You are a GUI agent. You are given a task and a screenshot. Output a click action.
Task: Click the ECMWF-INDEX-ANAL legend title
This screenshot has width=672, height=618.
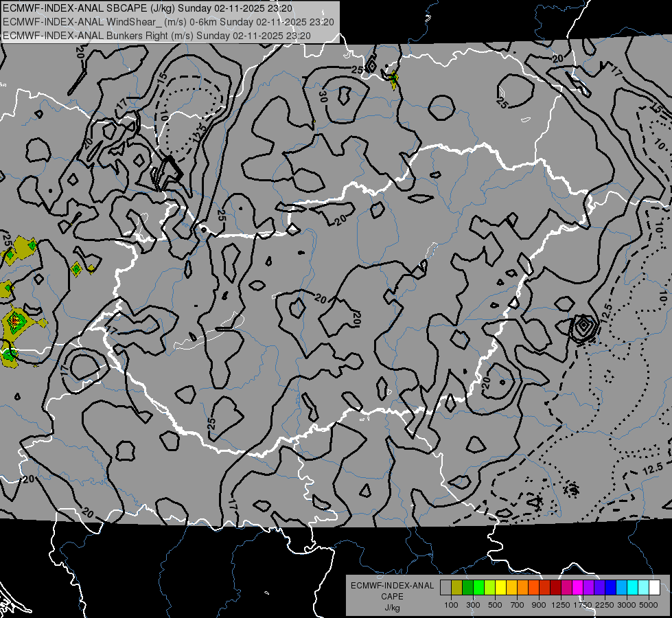tap(392, 586)
